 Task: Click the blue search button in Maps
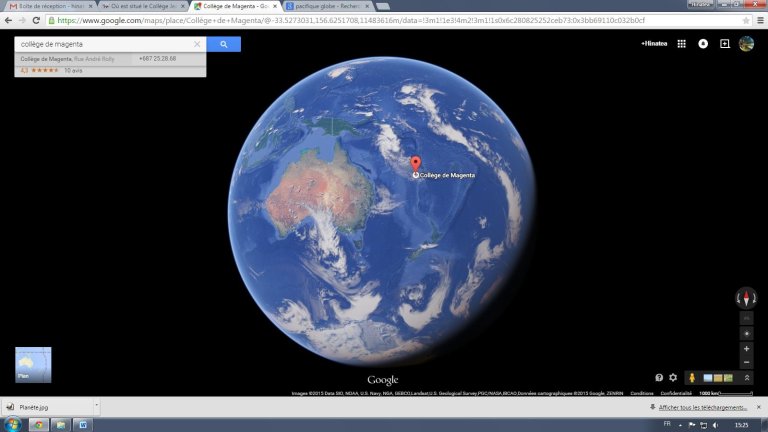click(x=224, y=44)
